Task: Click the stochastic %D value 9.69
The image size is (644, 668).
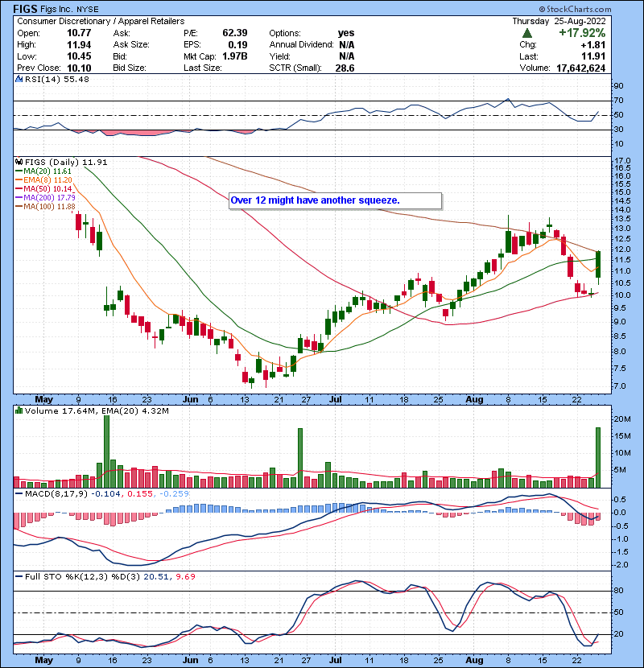Action: pyautogui.click(x=185, y=577)
